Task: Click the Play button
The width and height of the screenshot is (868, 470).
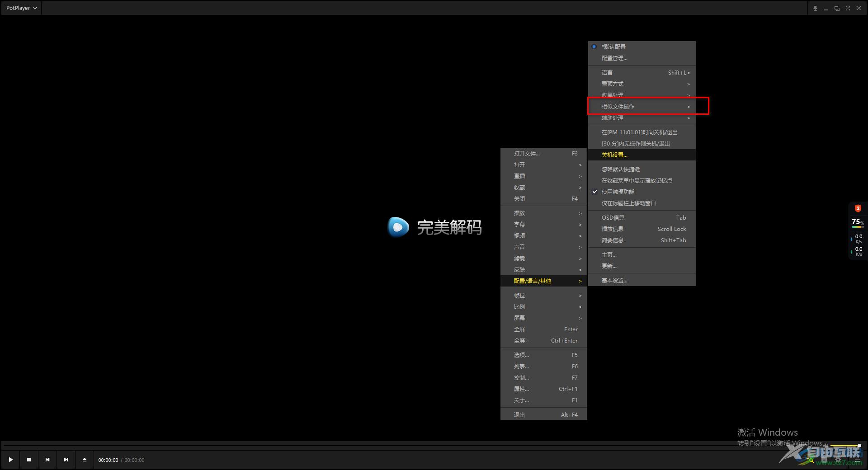Action: pyautogui.click(x=10, y=460)
